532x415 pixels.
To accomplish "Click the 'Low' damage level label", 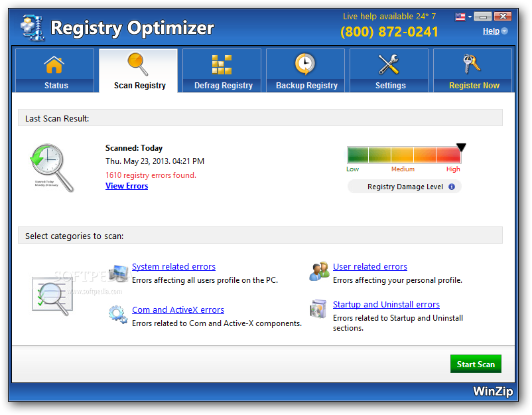I will 352,169.
